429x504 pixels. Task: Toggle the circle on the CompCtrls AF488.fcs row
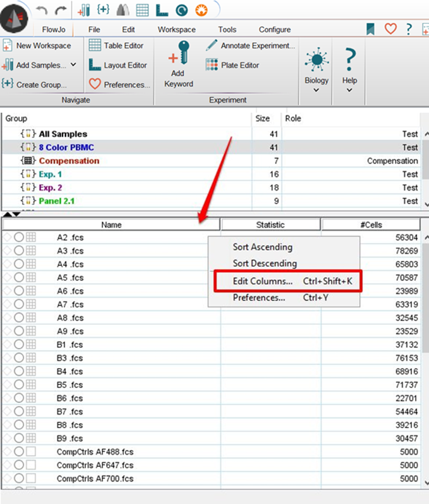(19, 451)
